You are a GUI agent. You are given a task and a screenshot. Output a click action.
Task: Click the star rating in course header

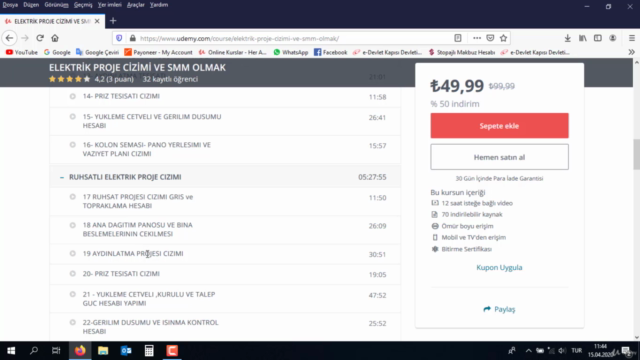coord(69,79)
